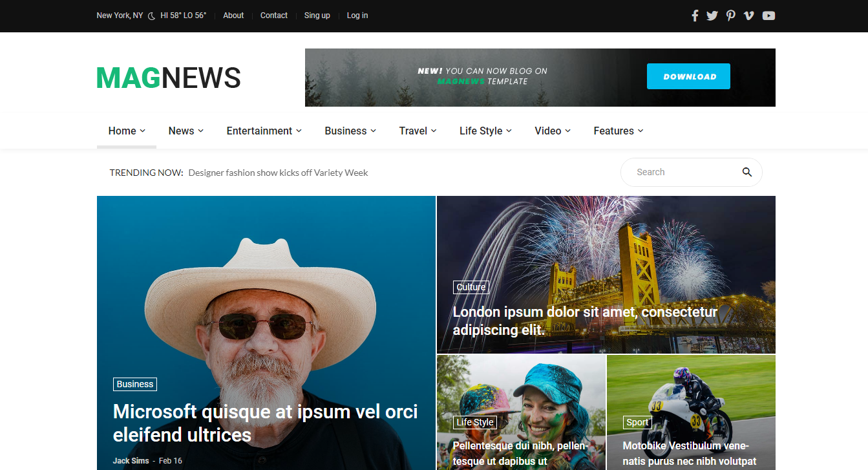Image resolution: width=868 pixels, height=470 pixels.
Task: Expand the Life Style menu chevron
Action: (509, 131)
